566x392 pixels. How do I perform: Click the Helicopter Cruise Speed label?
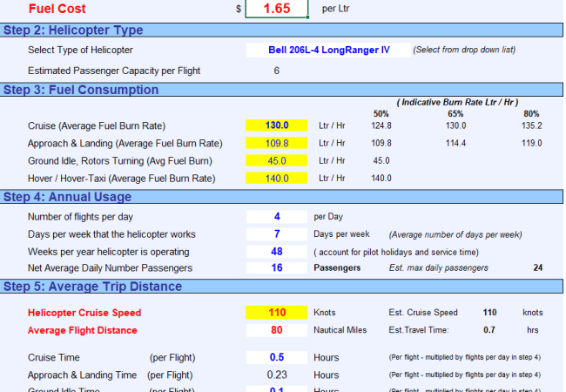84,313
